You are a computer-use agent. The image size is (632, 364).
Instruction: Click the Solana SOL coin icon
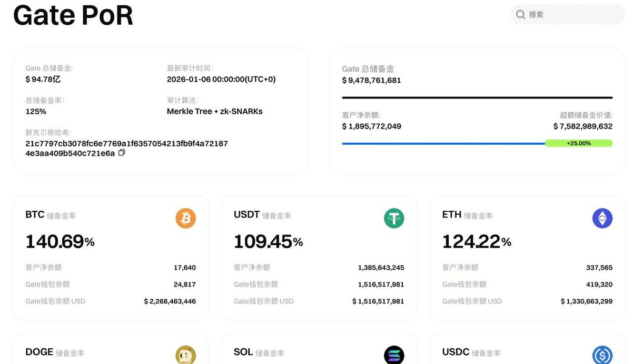point(394,355)
